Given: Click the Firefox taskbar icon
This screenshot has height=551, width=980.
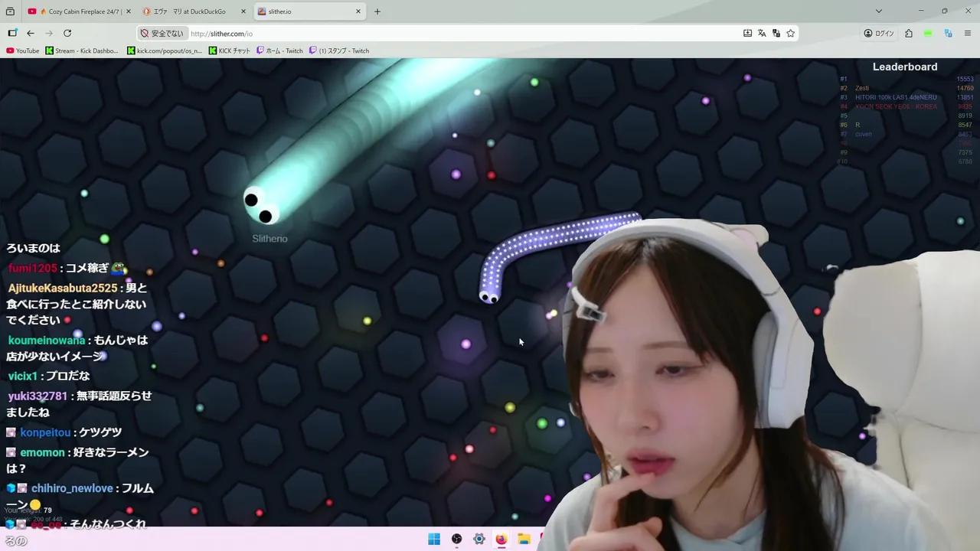Looking at the screenshot, I should pos(501,539).
